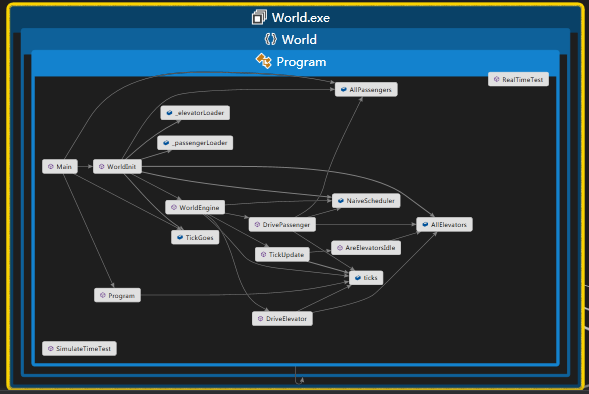Click the WorldEngine method node
Image resolution: width=589 pixels, height=394 pixels.
point(195,207)
